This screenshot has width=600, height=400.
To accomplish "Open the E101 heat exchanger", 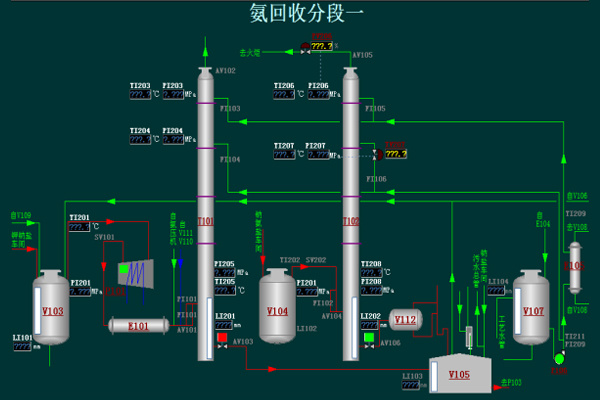I will [139, 326].
